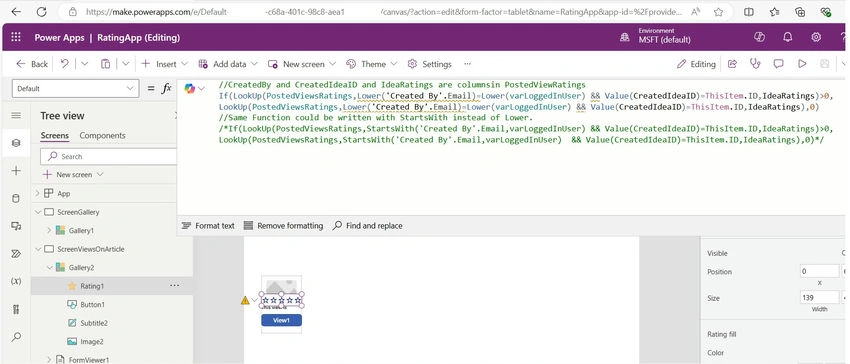Click the Position X input field
The width and height of the screenshot is (850, 364).
(819, 271)
